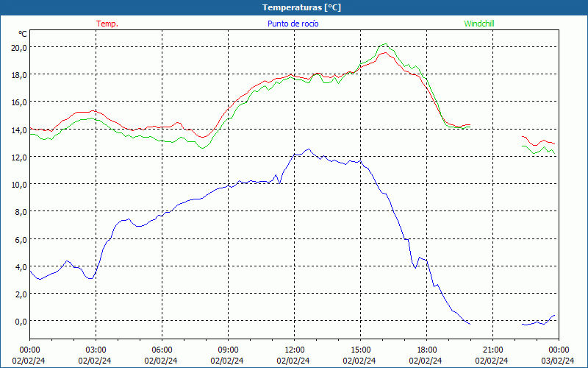Click the '4,0' y-axis value
588x368 pixels.
coord(21,267)
